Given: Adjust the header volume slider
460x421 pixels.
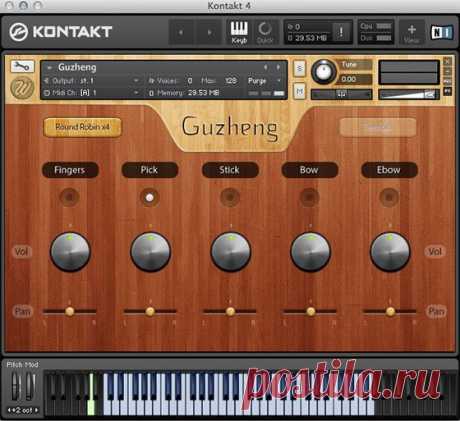Looking at the screenshot, I should tap(409, 95).
